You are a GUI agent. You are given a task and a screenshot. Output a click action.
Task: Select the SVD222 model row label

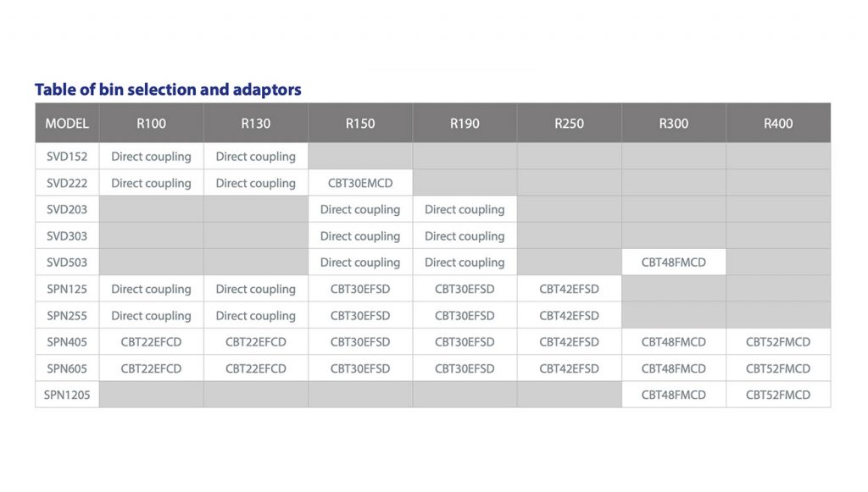67,183
